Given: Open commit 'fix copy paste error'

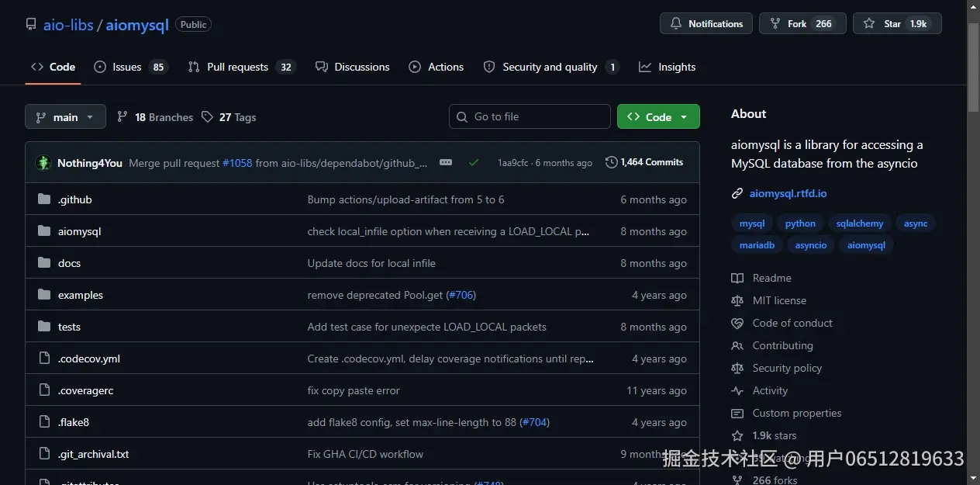Looking at the screenshot, I should click(354, 390).
